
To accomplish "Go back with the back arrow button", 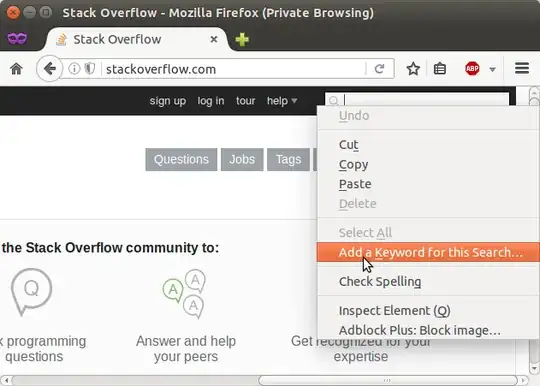I will coord(50,69).
